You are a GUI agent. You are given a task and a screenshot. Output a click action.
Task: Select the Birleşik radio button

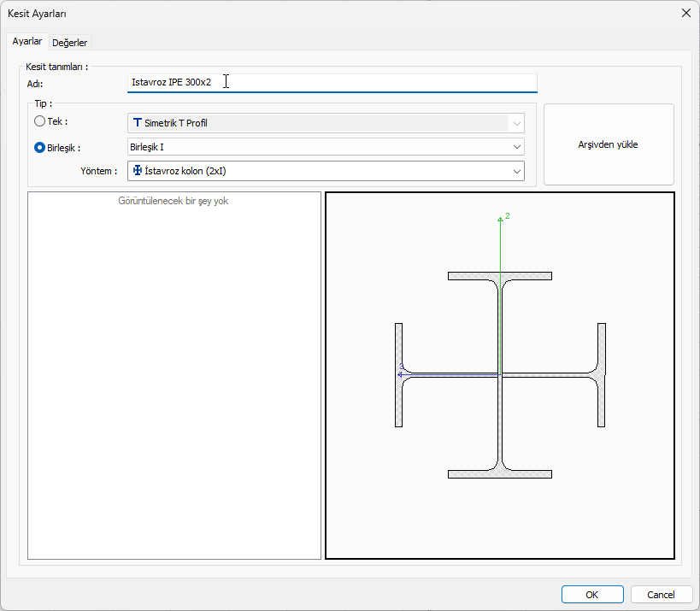pos(39,147)
